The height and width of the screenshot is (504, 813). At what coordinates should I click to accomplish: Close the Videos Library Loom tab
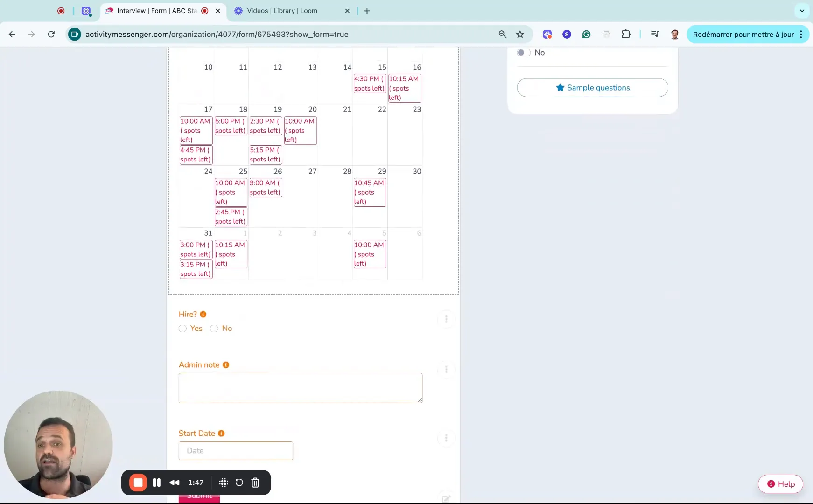(347, 11)
